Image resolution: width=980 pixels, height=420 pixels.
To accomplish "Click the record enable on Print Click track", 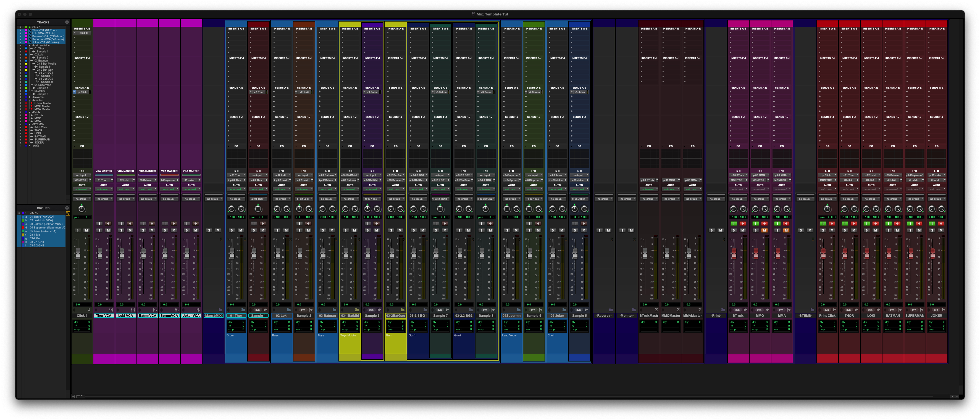I will [x=832, y=224].
